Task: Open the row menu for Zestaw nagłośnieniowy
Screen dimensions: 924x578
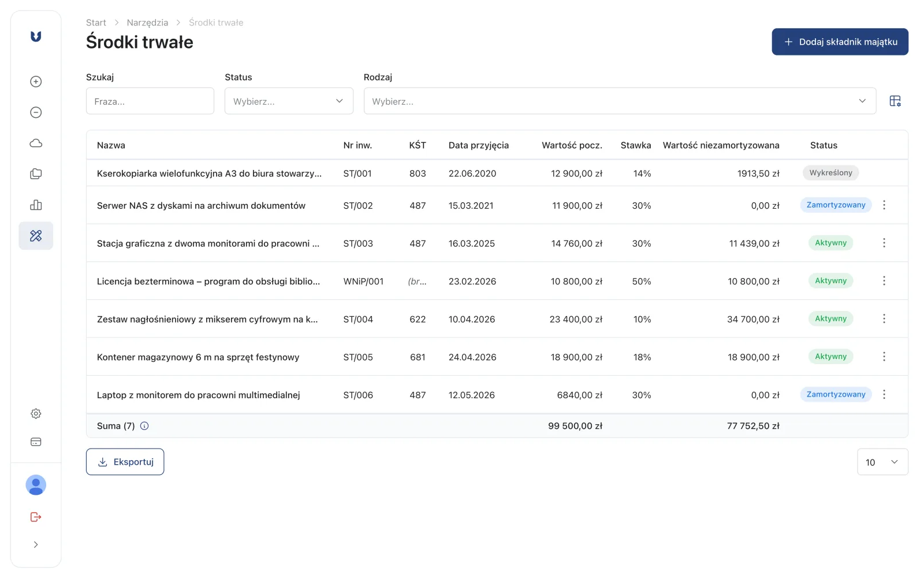Action: [x=884, y=318]
